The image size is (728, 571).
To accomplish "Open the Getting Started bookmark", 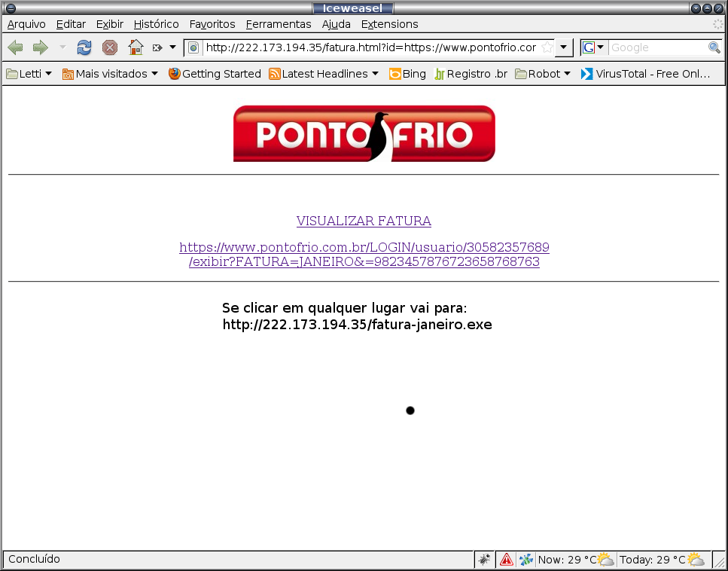I will 215,74.
